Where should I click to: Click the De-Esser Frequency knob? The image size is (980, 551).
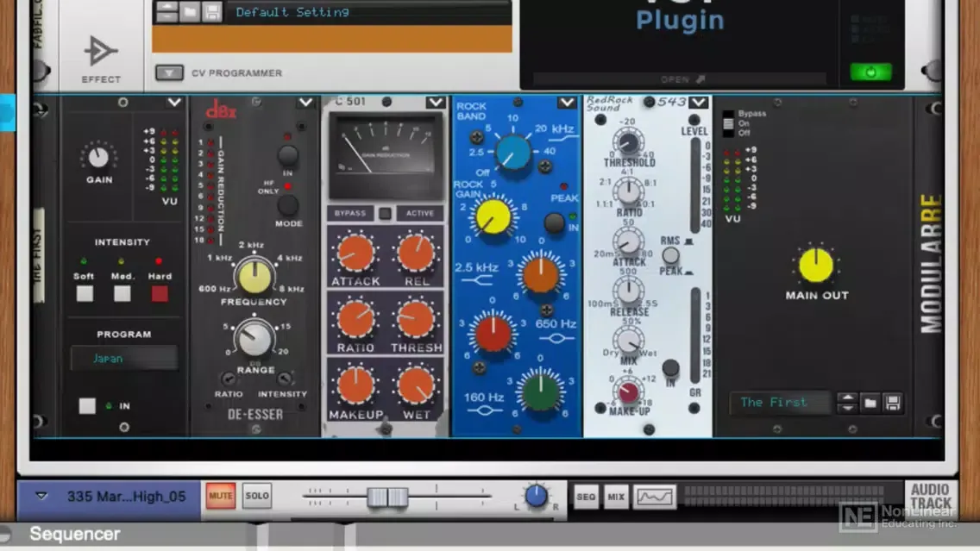254,276
